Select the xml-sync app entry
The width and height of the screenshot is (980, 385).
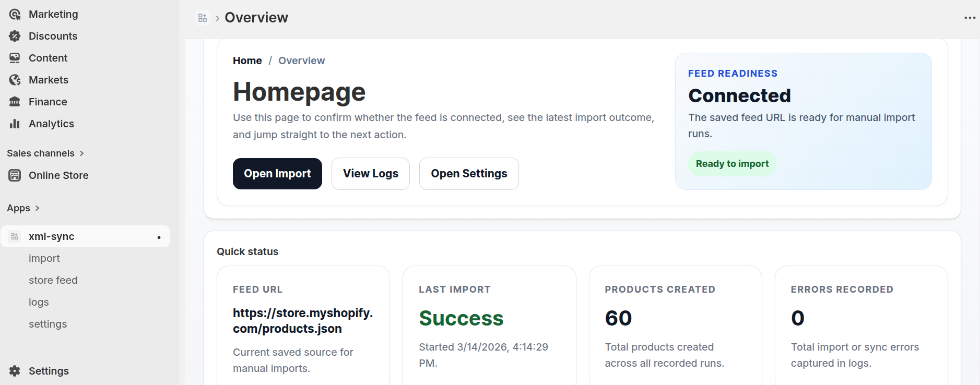[x=86, y=236]
